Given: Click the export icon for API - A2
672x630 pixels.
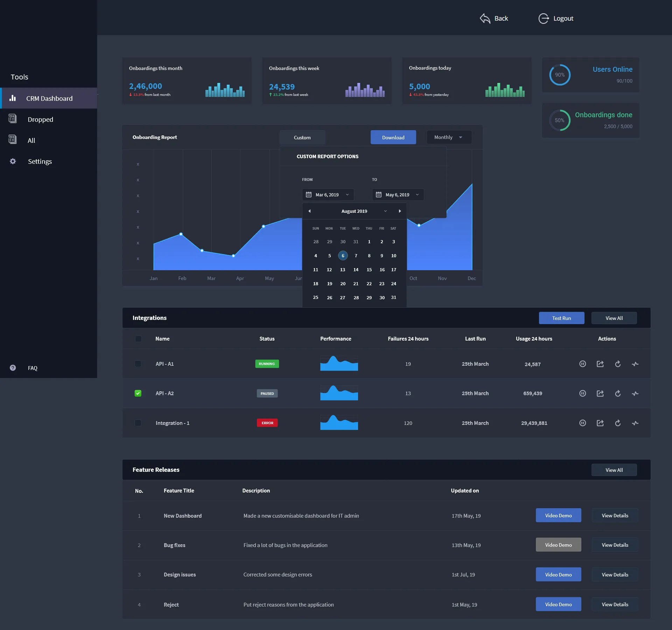Looking at the screenshot, I should [x=600, y=393].
